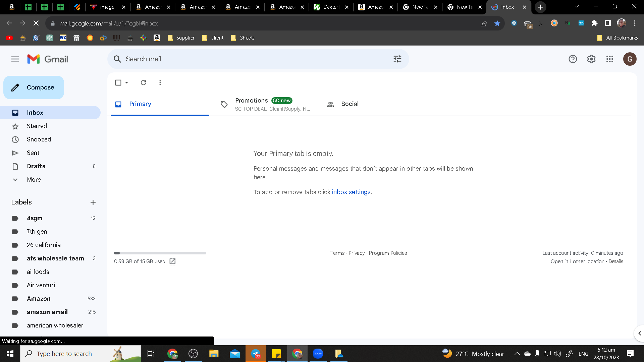The height and width of the screenshot is (362, 644).
Task: Open Zoom from the taskbar
Action: click(x=318, y=354)
